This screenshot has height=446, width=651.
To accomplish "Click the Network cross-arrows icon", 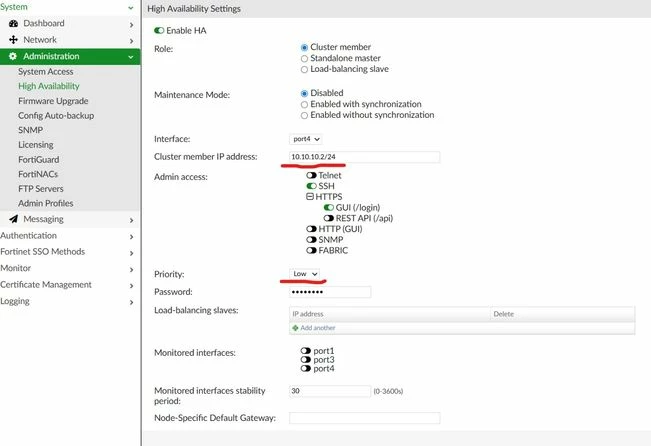I will click(x=13, y=40).
